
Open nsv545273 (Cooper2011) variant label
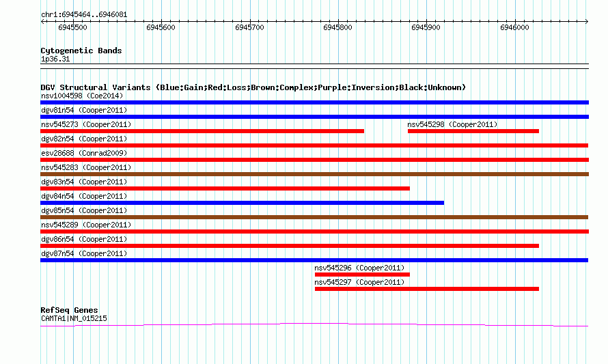86,124
